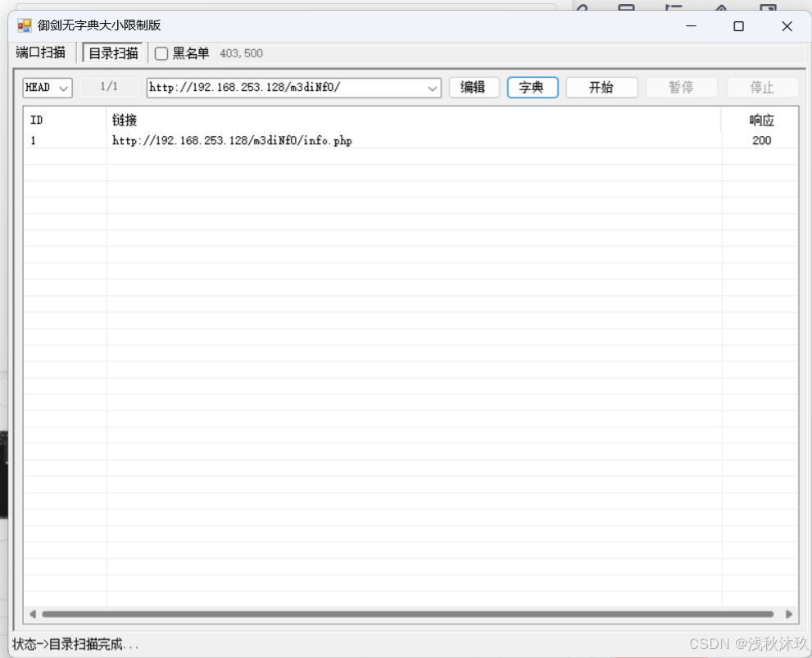Maximize the 御剑 window
This screenshot has width=812, height=658.
click(738, 26)
